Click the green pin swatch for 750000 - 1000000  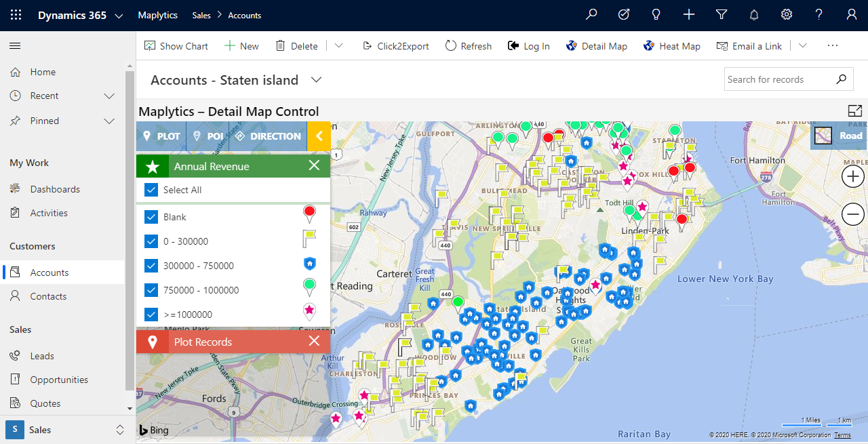(x=309, y=287)
